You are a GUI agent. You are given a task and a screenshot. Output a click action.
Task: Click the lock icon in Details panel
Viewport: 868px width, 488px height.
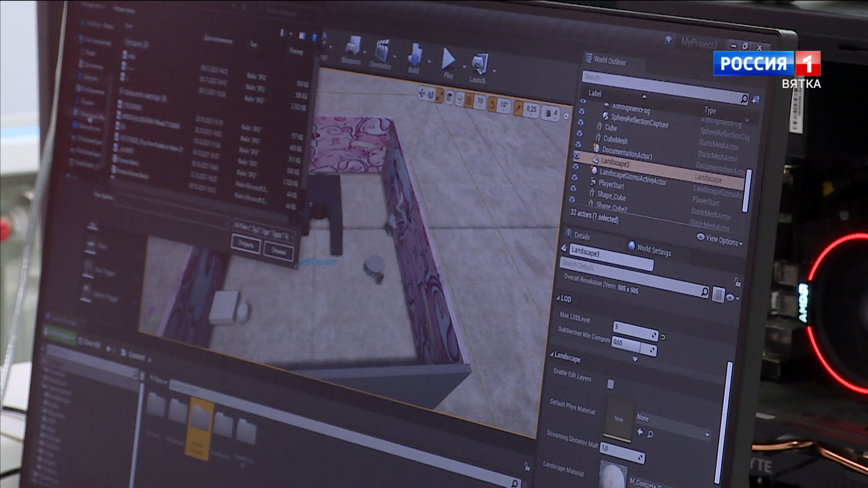point(737,283)
